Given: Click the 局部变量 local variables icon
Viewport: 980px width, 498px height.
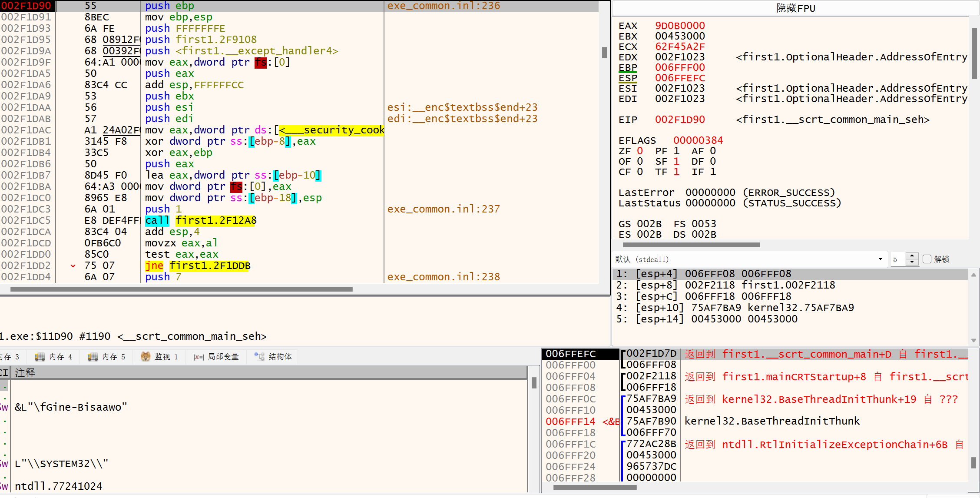Looking at the screenshot, I should coord(199,357).
